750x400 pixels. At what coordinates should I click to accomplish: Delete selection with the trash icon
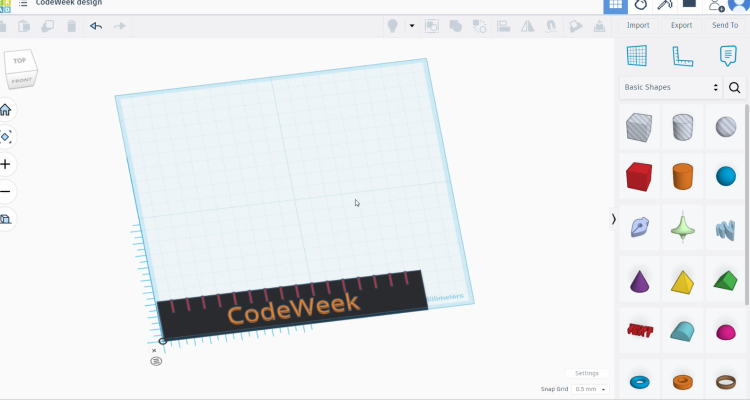[72, 26]
